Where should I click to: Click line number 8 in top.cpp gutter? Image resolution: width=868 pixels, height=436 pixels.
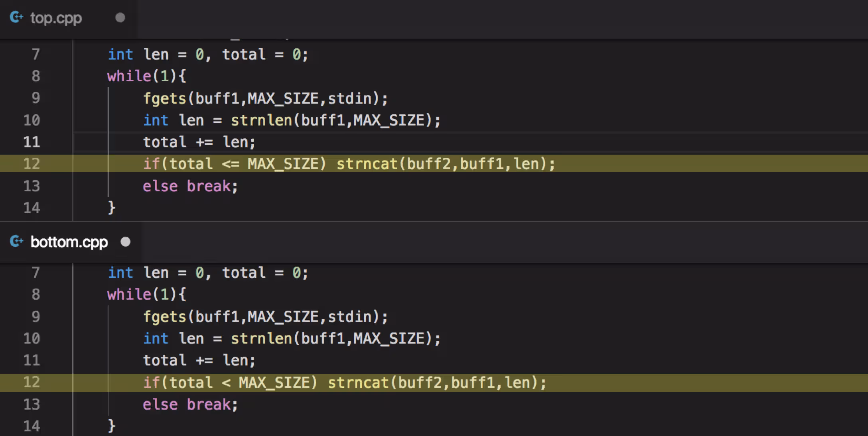pyautogui.click(x=36, y=76)
